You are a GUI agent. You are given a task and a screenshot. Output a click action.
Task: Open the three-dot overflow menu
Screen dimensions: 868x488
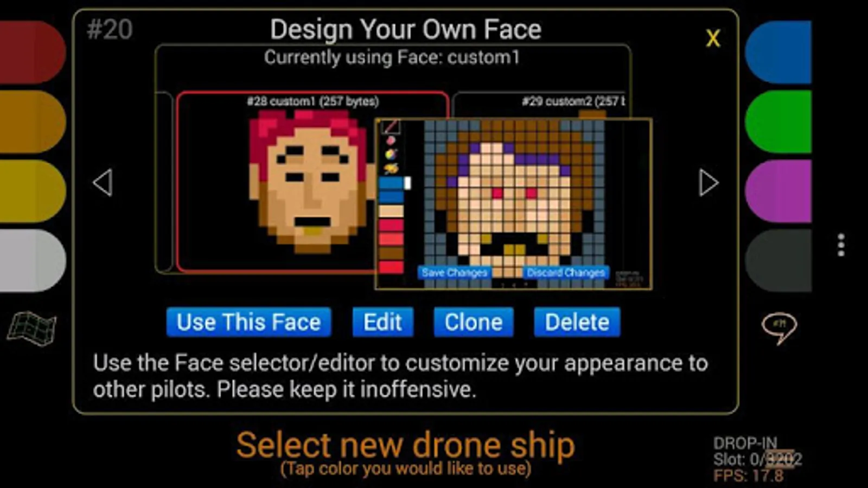(841, 245)
